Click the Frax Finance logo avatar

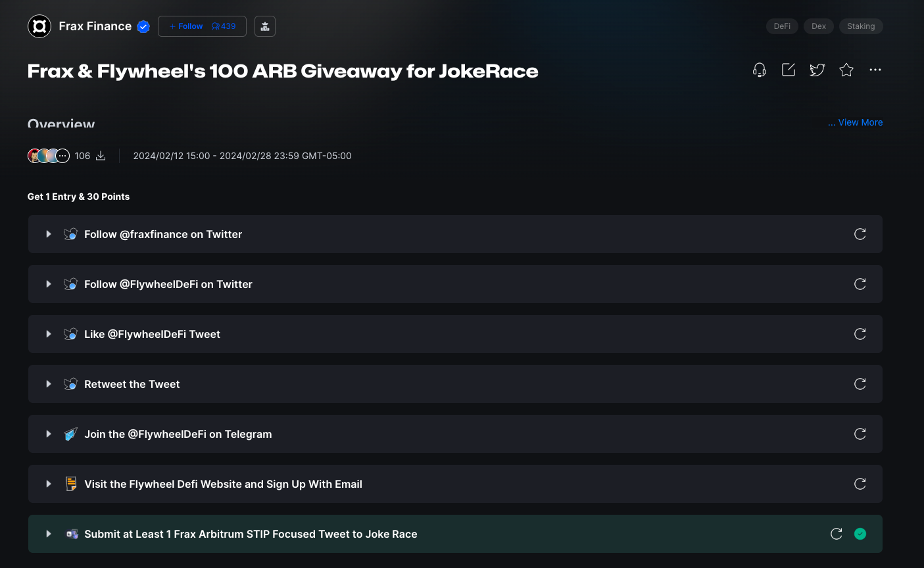(x=39, y=26)
